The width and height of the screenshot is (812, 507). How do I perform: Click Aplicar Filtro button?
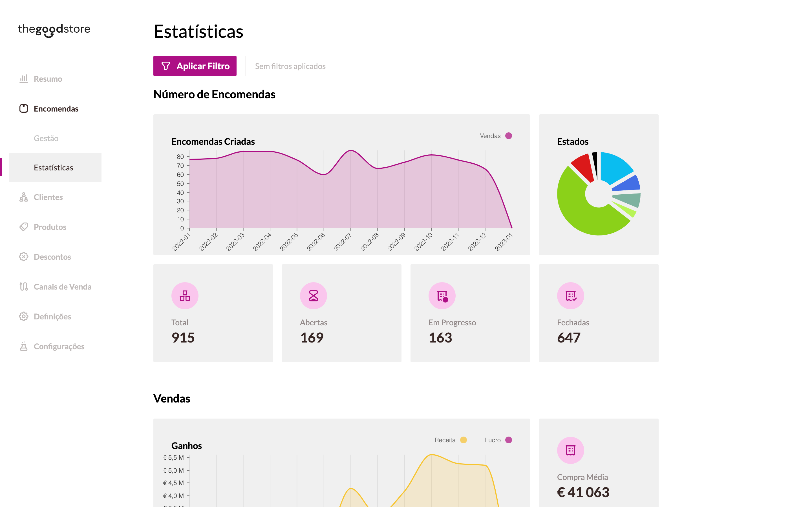click(195, 66)
